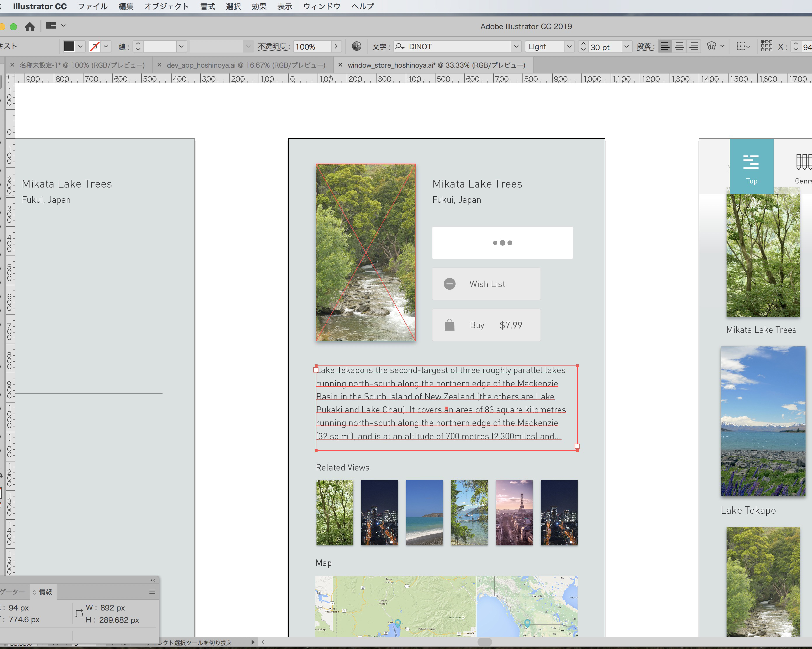Click the Lake Tekapo caption text

(748, 510)
